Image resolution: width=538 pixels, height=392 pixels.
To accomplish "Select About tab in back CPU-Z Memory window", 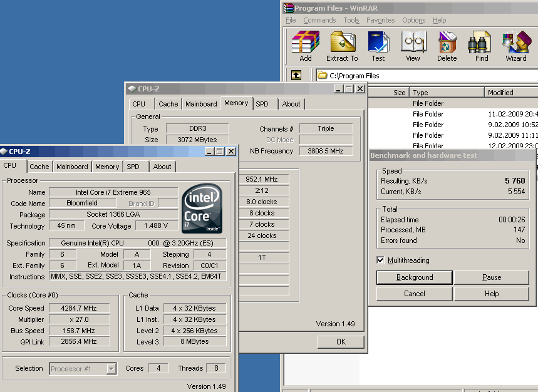I will click(291, 104).
